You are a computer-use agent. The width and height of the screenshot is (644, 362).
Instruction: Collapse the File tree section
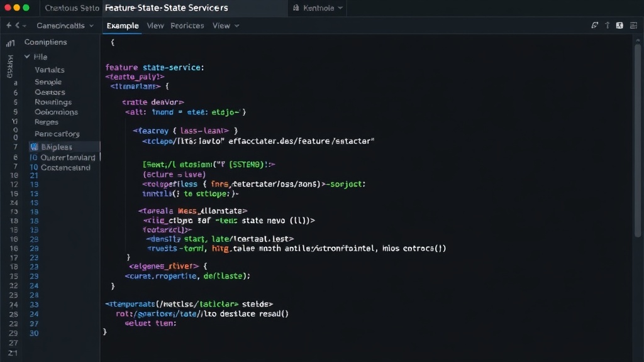click(27, 57)
